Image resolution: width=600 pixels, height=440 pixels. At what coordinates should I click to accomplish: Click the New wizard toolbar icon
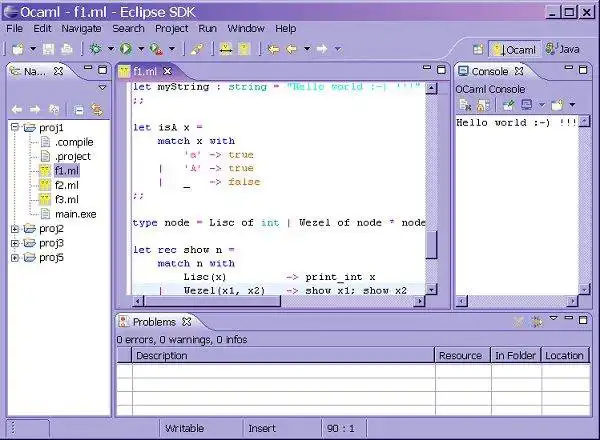(18, 49)
